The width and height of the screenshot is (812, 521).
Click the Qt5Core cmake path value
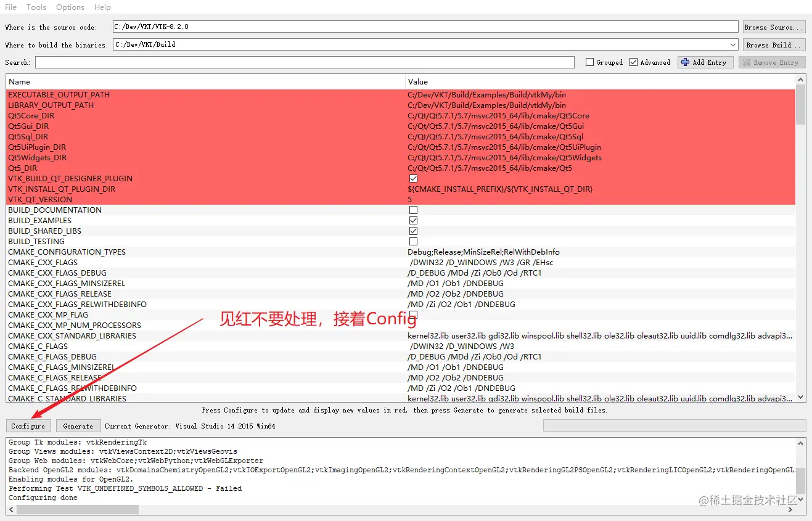pos(498,116)
